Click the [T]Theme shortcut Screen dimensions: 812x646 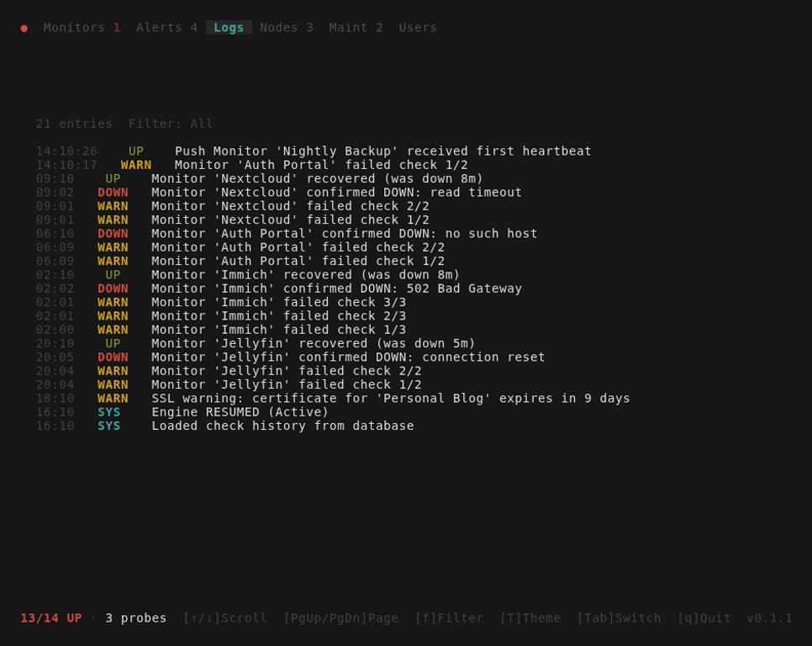[x=530, y=618]
